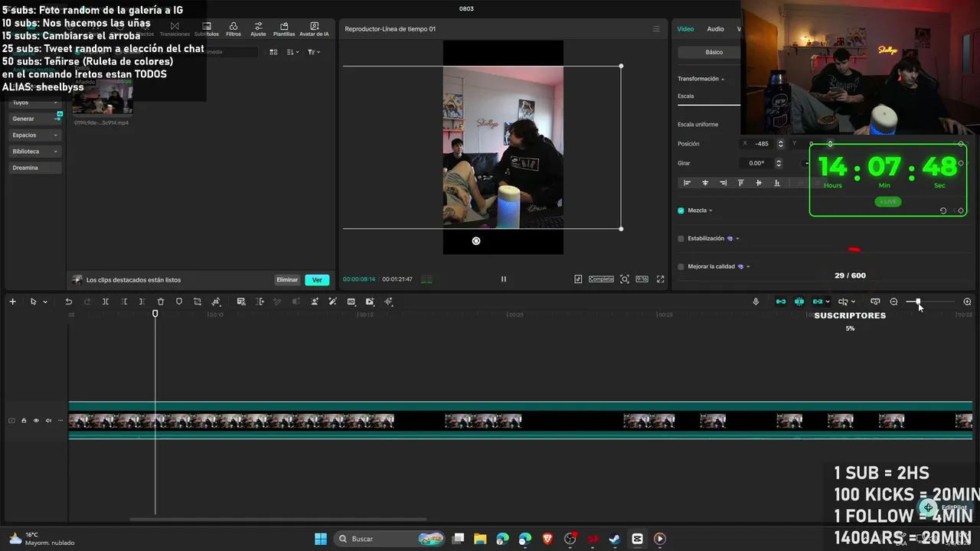Click Eliminar on highlights notification
The width and height of the screenshot is (980, 551).
[287, 280]
